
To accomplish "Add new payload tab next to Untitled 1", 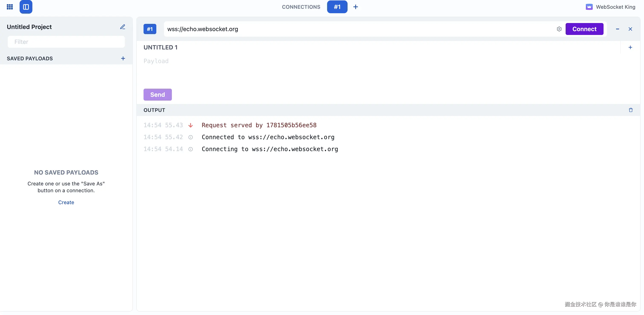I will 630,47.
